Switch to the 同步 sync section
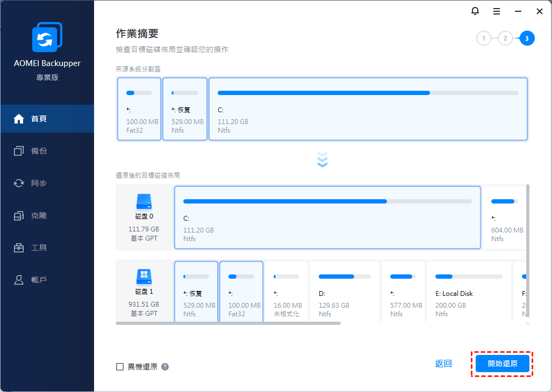The width and height of the screenshot is (552, 392). (47, 183)
